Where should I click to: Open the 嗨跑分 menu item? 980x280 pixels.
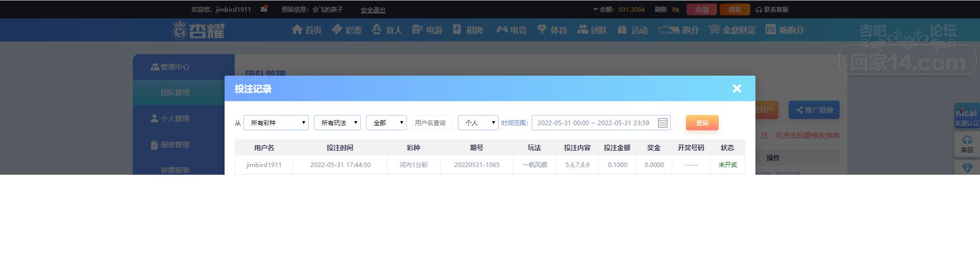point(785,30)
